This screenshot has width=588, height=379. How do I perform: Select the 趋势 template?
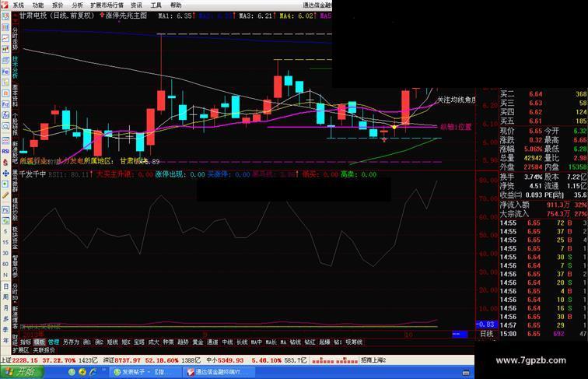(183, 342)
